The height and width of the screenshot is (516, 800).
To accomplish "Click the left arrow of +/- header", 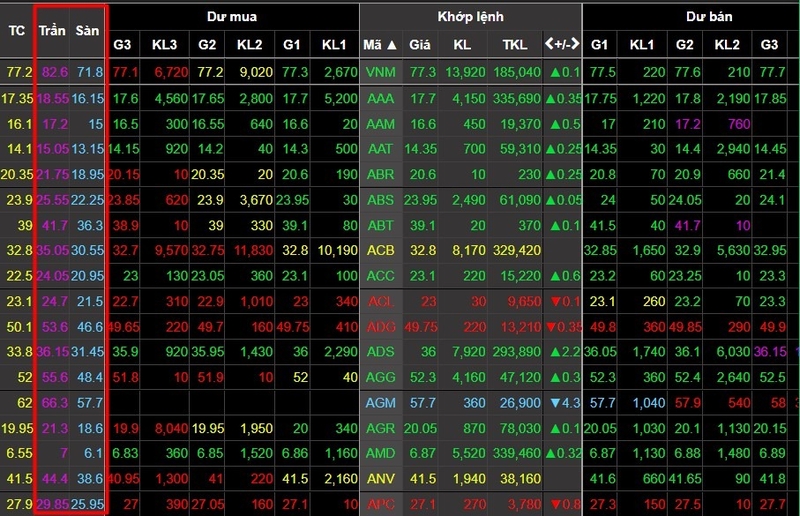I will 549,44.
